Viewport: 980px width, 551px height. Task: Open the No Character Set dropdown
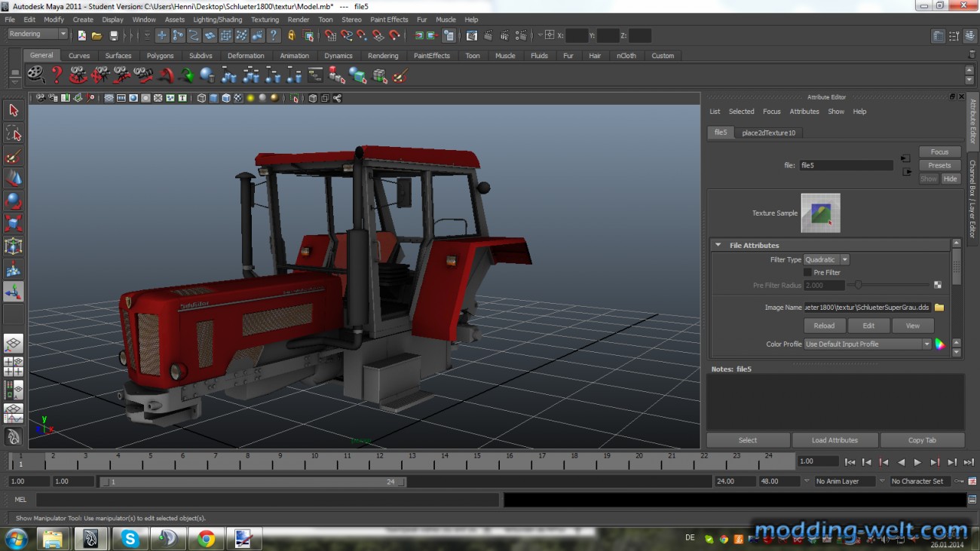920,481
